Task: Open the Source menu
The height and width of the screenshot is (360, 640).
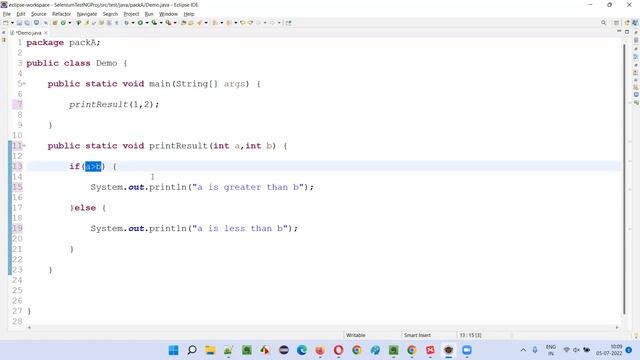Action: [39, 14]
